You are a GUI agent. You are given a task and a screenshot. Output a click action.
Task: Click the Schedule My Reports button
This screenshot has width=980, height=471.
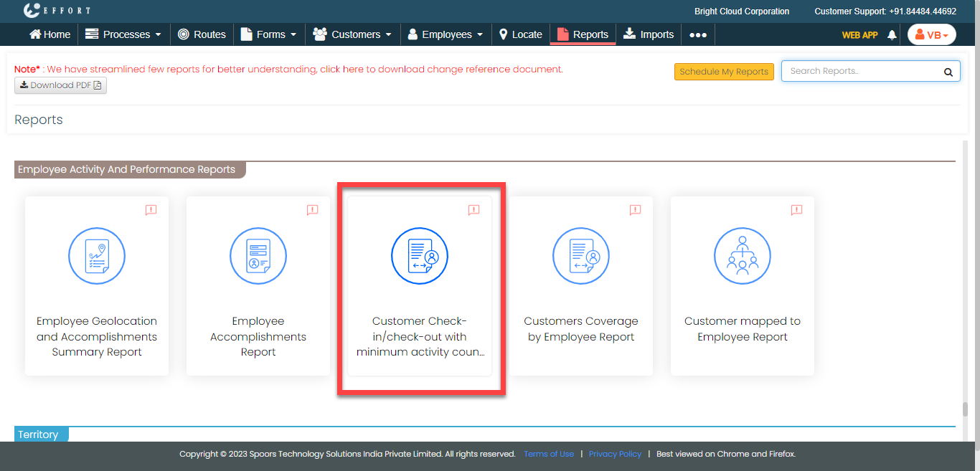click(x=724, y=72)
